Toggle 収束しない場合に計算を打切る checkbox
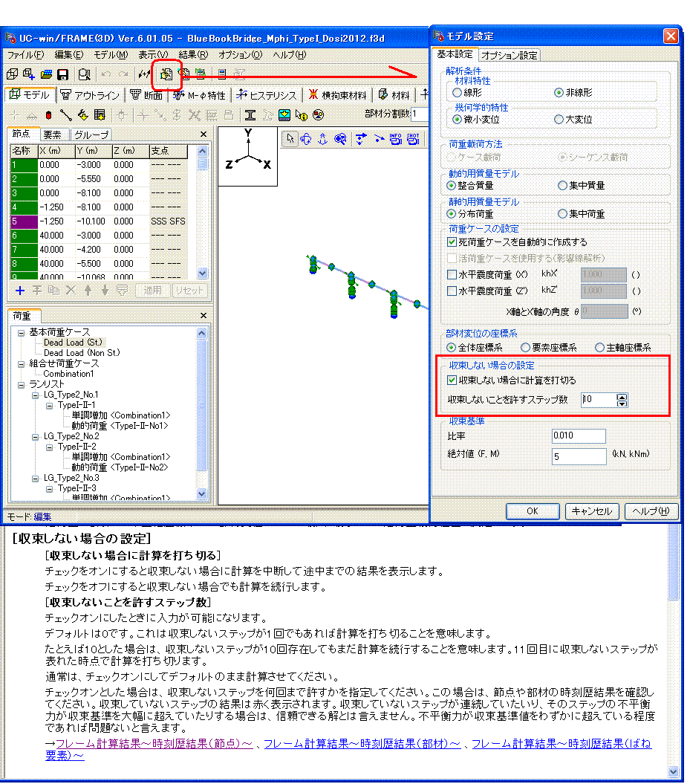 (452, 380)
